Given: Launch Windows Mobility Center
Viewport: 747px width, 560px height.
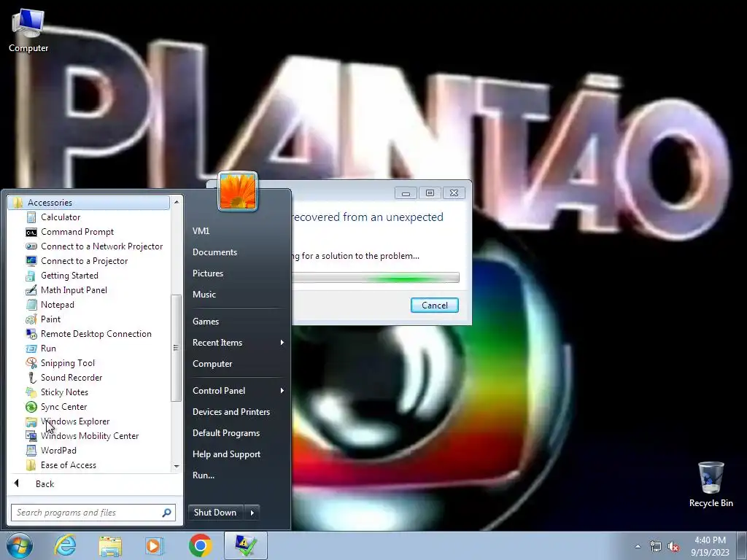Looking at the screenshot, I should coord(90,436).
